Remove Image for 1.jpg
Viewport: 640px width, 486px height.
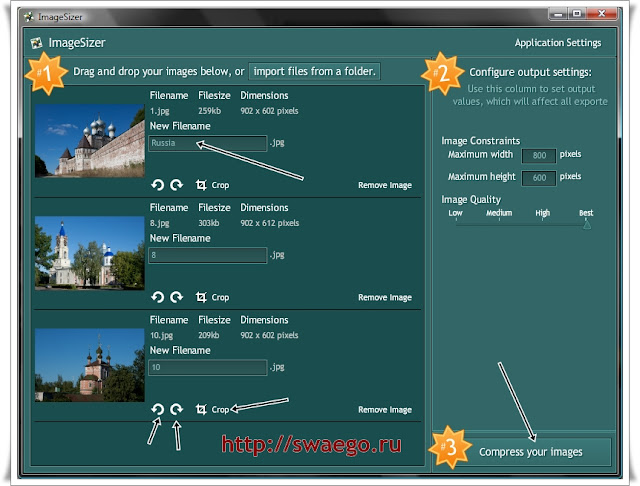click(385, 185)
